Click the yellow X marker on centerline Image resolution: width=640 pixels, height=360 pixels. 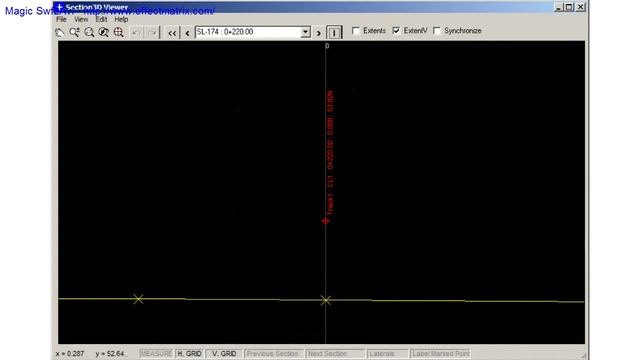pos(325,300)
